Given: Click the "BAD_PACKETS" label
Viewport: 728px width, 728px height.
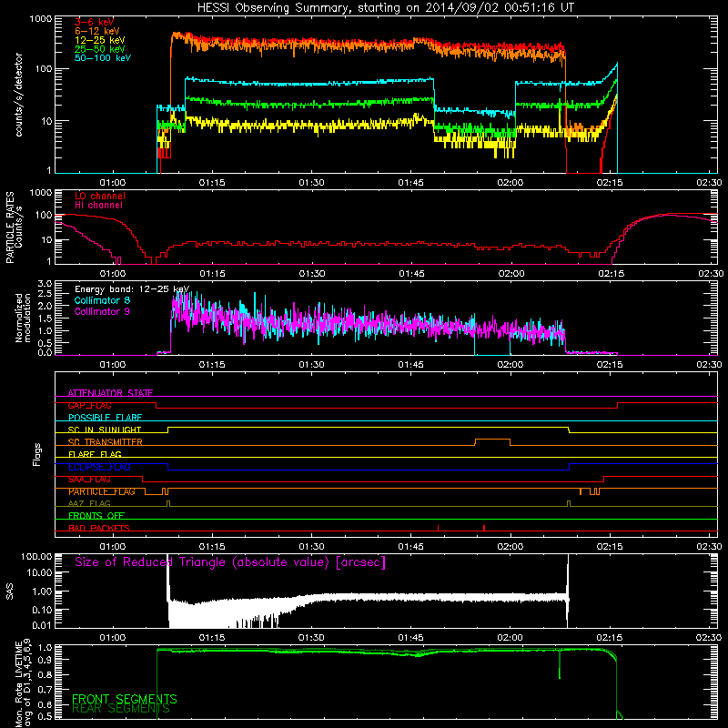Looking at the screenshot, I should [99, 528].
